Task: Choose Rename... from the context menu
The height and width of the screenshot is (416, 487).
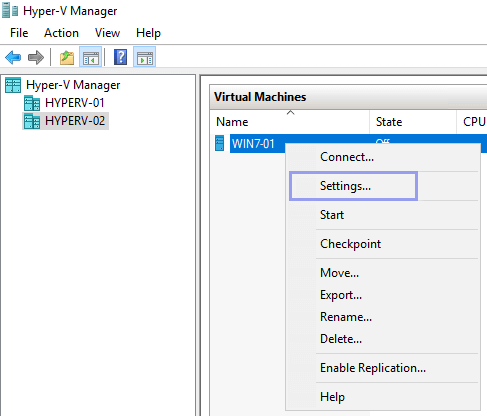Action: pyautogui.click(x=383, y=317)
